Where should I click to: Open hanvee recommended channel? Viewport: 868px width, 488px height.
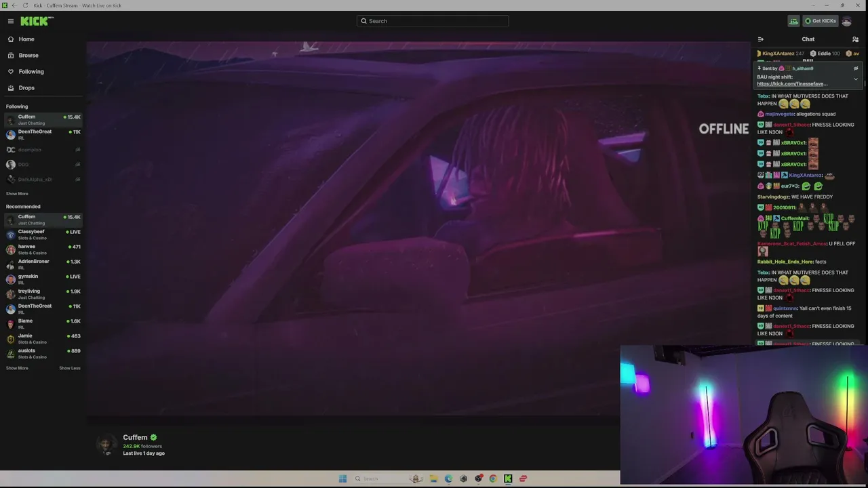[43, 249]
